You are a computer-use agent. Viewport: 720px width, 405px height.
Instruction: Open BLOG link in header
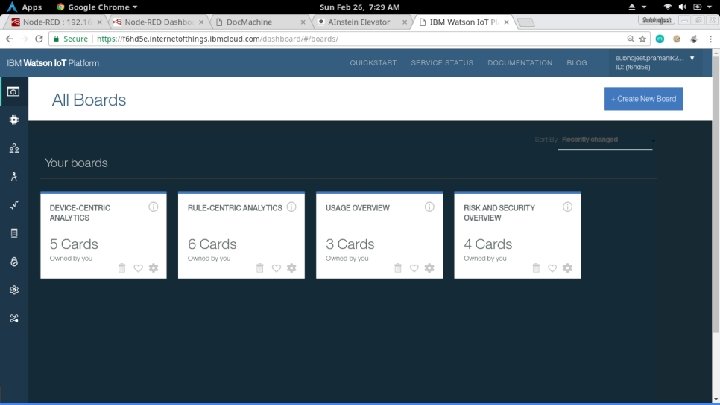577,63
